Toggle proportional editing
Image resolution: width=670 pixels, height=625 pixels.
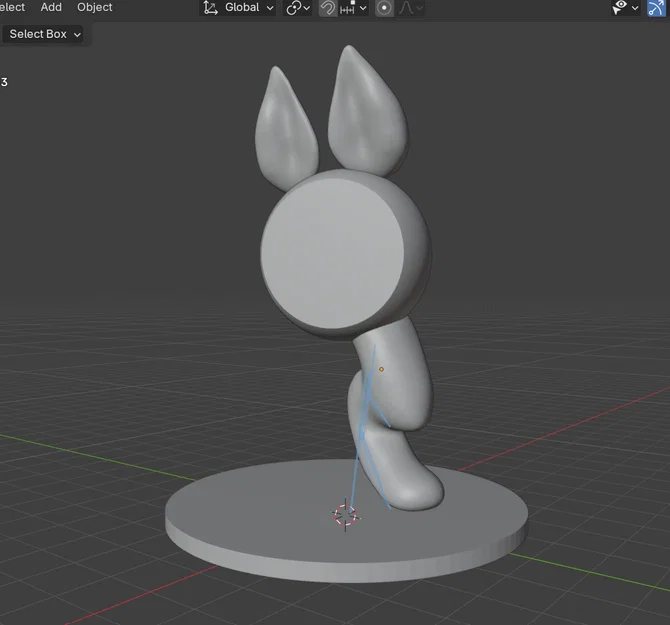coord(384,8)
